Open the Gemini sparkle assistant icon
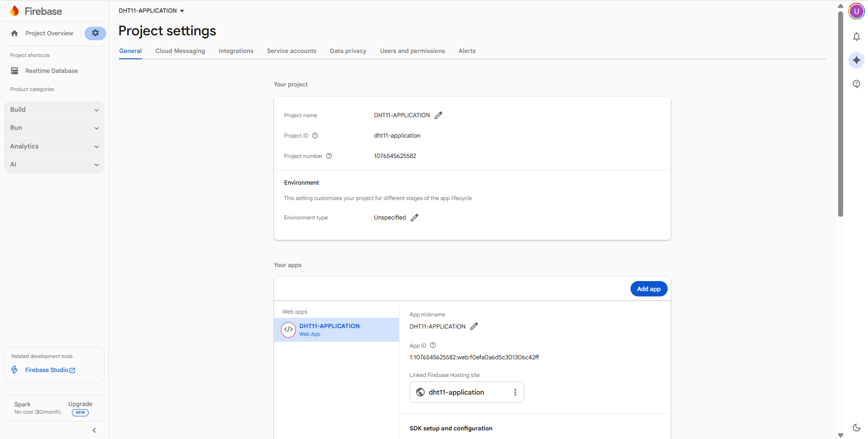 [856, 60]
